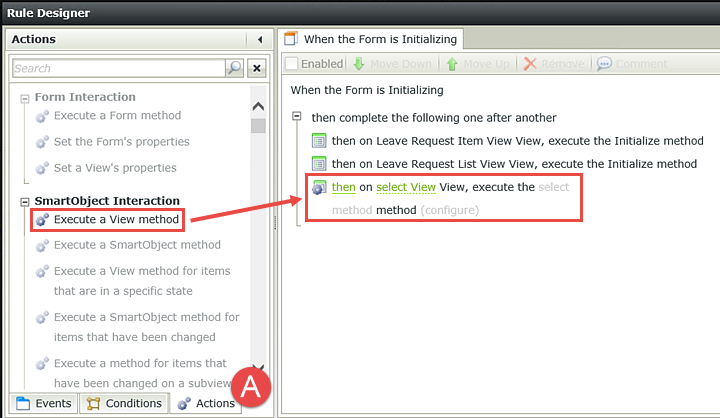This screenshot has width=720, height=418.
Task: Collapse the 'then complete the following' block
Action: [297, 116]
